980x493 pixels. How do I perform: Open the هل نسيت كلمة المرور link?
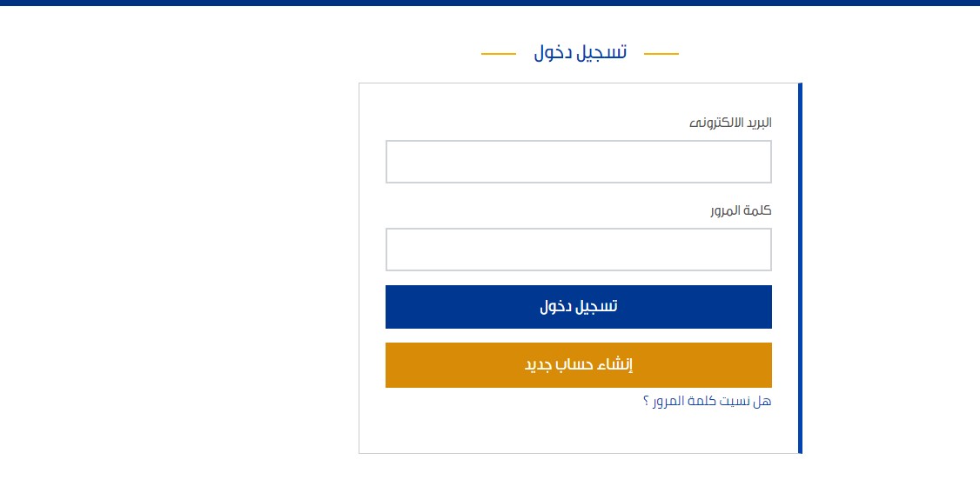tap(707, 401)
